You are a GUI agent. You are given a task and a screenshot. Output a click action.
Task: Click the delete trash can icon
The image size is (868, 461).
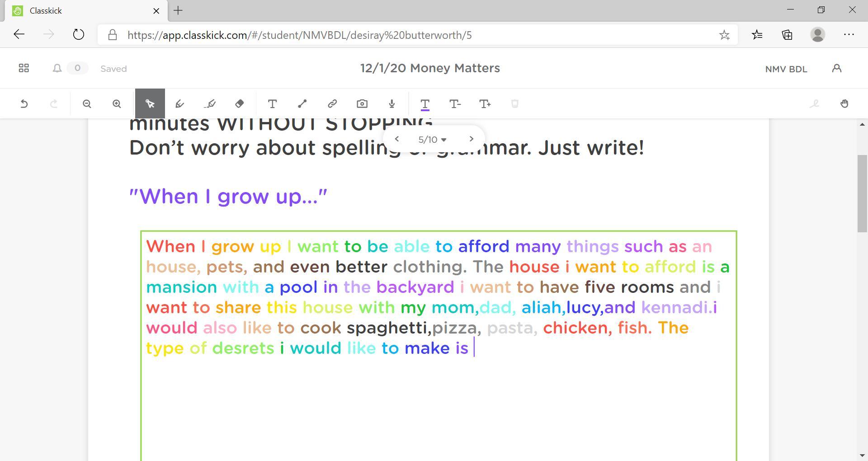[514, 104]
